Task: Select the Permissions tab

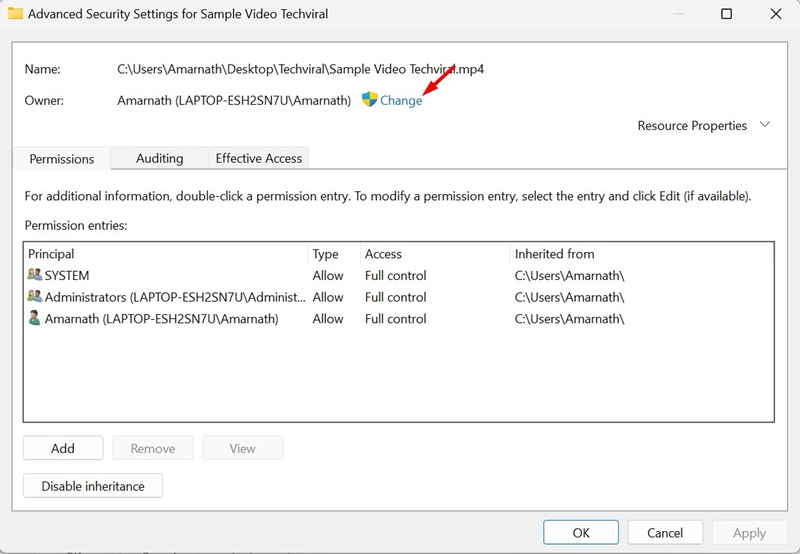Action: point(62,159)
